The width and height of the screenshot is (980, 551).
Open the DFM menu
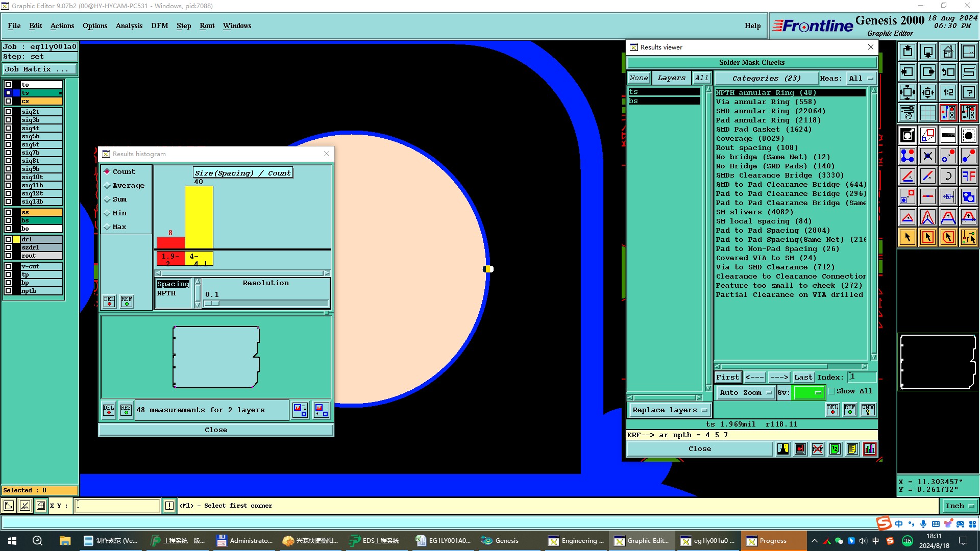(x=159, y=26)
